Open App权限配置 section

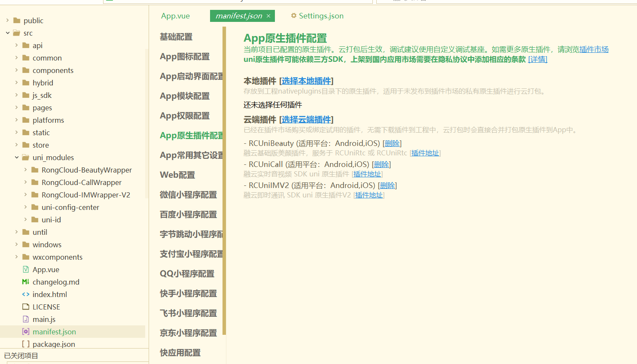tap(185, 116)
